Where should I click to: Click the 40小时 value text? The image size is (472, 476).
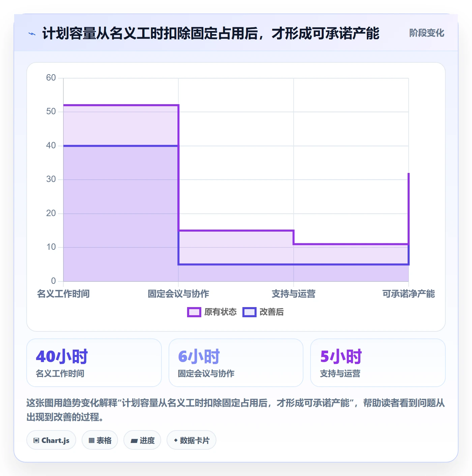click(x=62, y=356)
